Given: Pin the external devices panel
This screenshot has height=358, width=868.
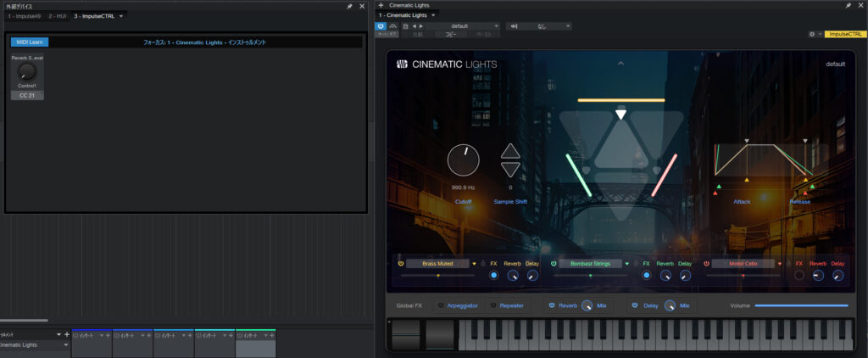Looking at the screenshot, I should coord(350,6).
